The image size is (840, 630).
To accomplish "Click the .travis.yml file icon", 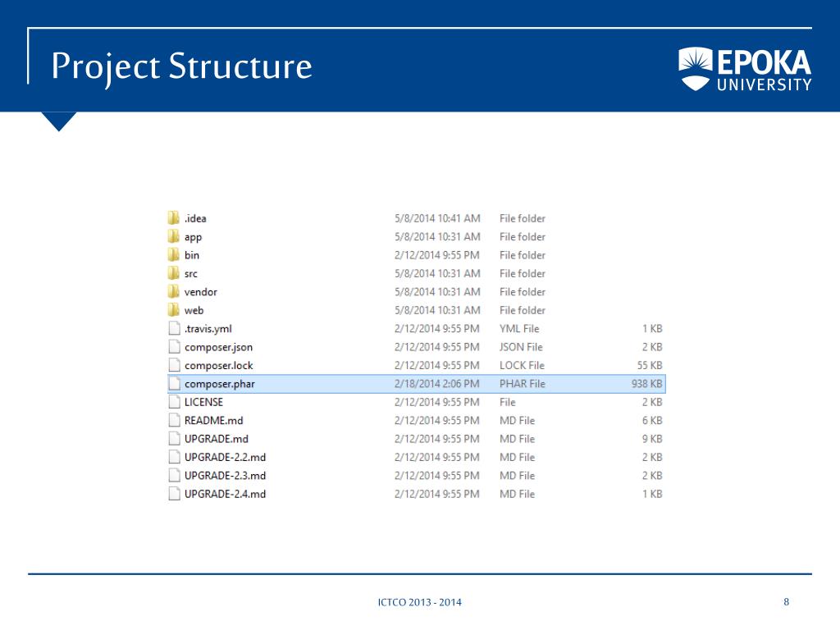I will (174, 328).
